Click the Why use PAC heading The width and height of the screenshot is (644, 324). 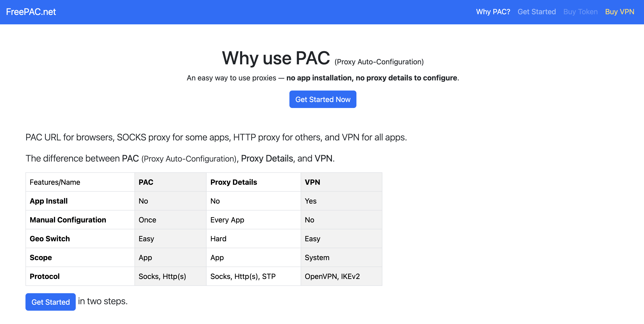(276, 58)
